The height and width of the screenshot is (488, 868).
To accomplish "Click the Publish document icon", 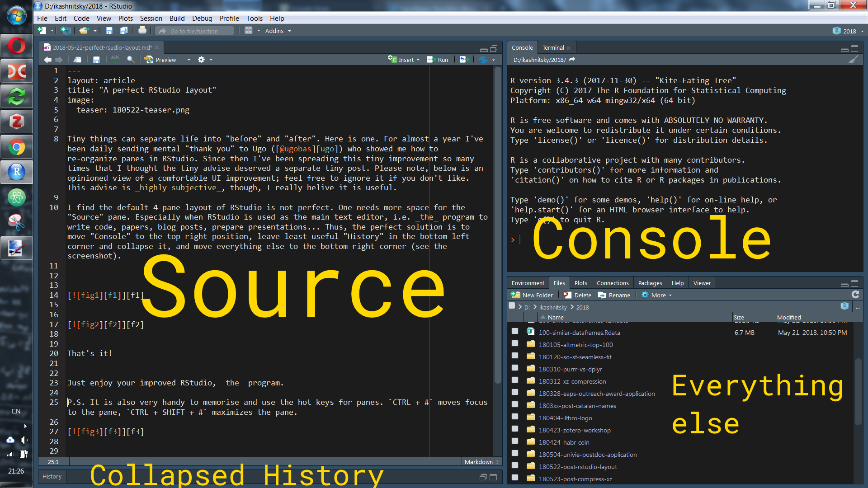I will [x=483, y=60].
